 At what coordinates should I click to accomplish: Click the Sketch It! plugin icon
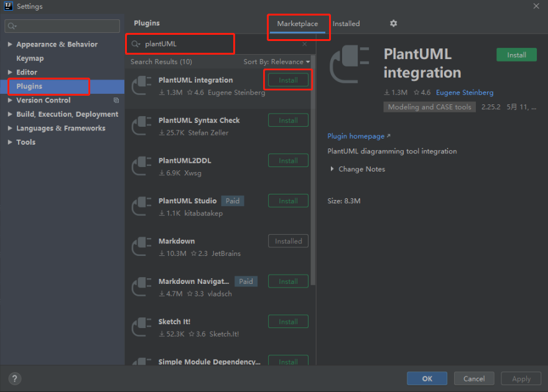[142, 327]
